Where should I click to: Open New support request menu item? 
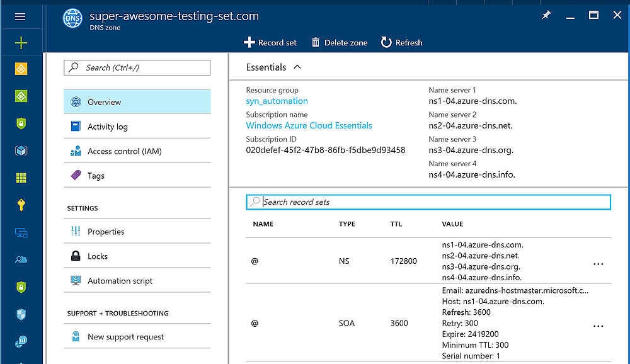[137, 337]
